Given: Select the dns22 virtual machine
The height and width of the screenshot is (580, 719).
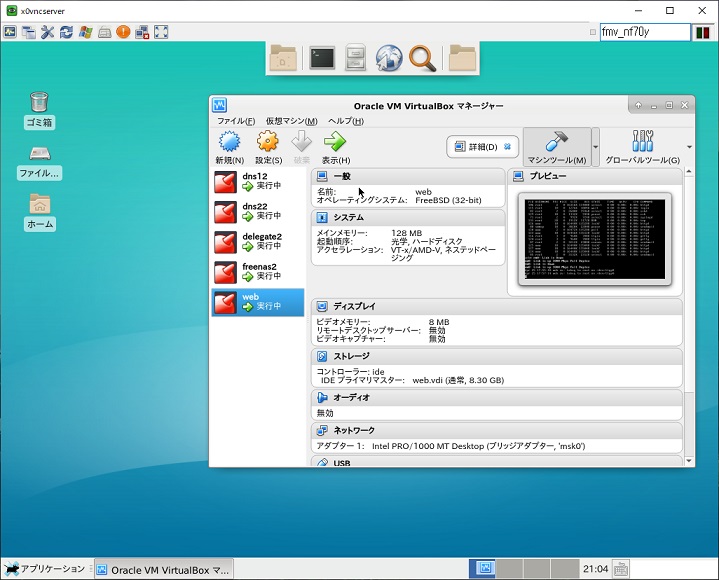Looking at the screenshot, I should pyautogui.click(x=258, y=212).
